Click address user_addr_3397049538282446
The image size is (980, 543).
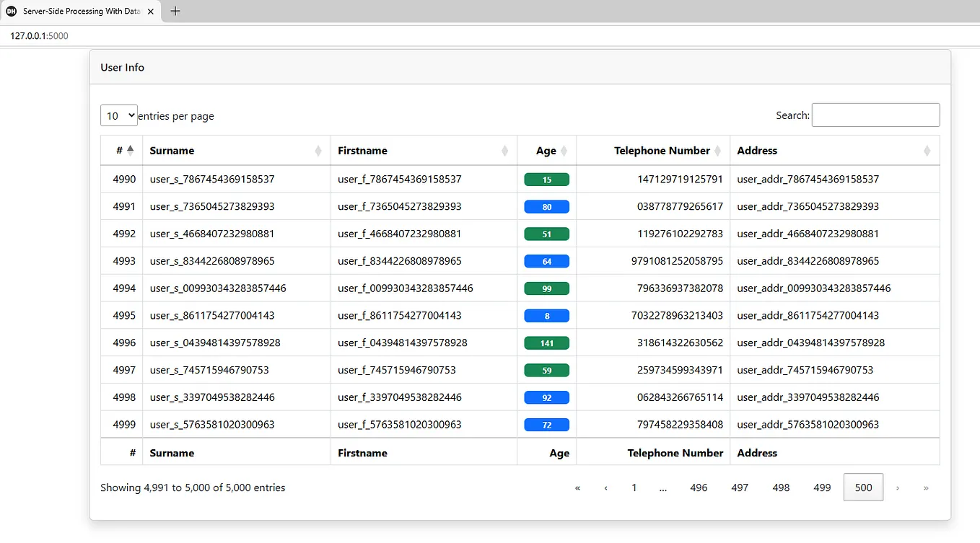coord(808,397)
